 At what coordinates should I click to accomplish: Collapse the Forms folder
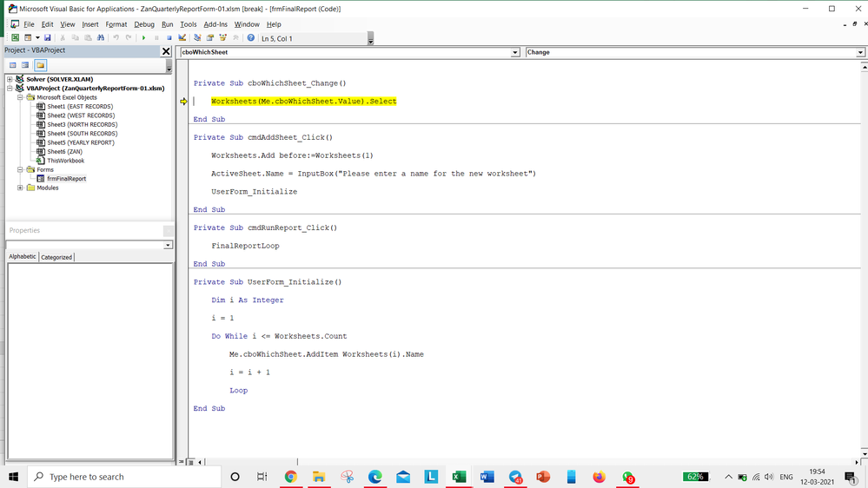click(20, 170)
